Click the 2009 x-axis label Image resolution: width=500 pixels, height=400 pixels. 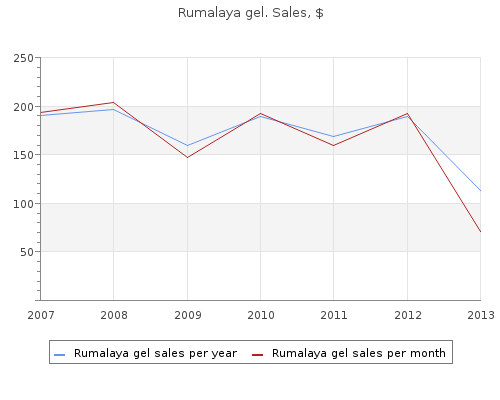click(188, 315)
